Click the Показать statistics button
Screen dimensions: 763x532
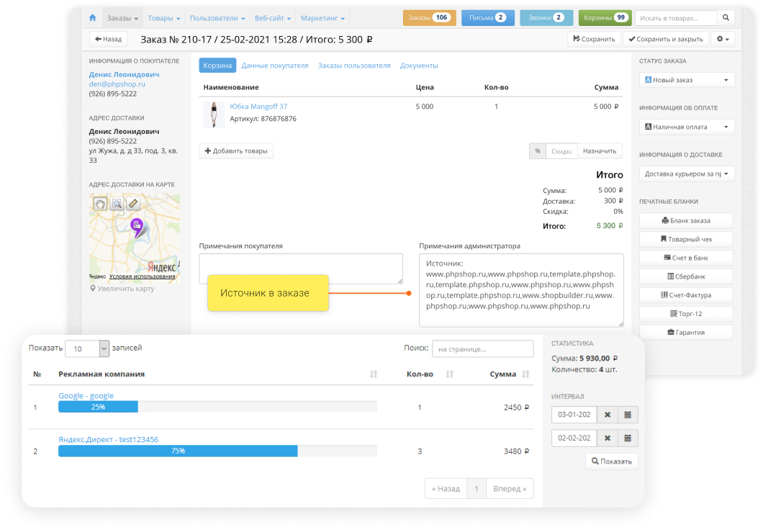tap(612, 461)
